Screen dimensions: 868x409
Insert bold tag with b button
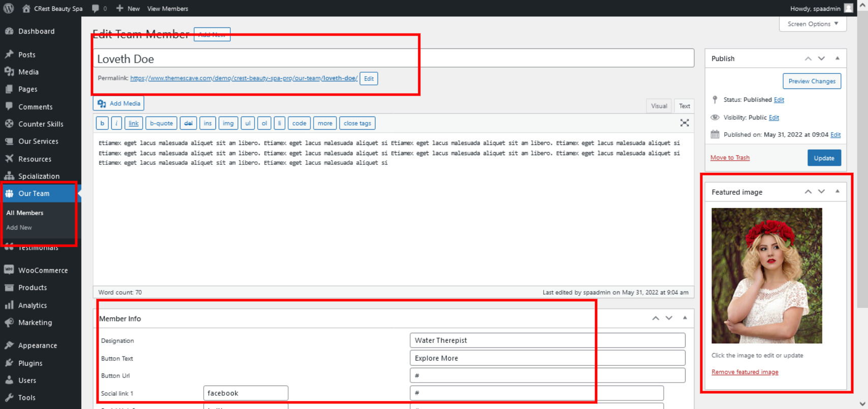[102, 123]
